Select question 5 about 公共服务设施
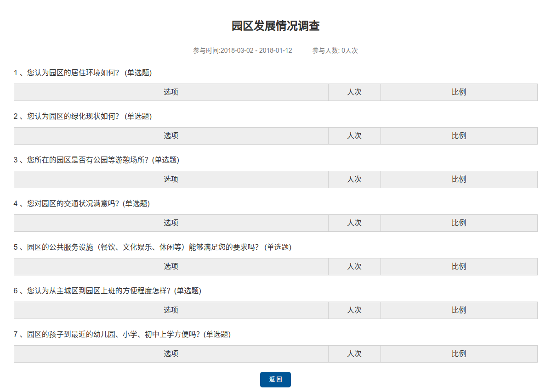 pyautogui.click(x=153, y=247)
